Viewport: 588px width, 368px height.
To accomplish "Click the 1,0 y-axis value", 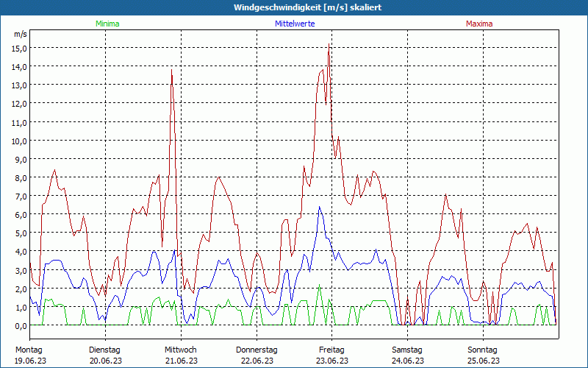I will tap(21, 307).
